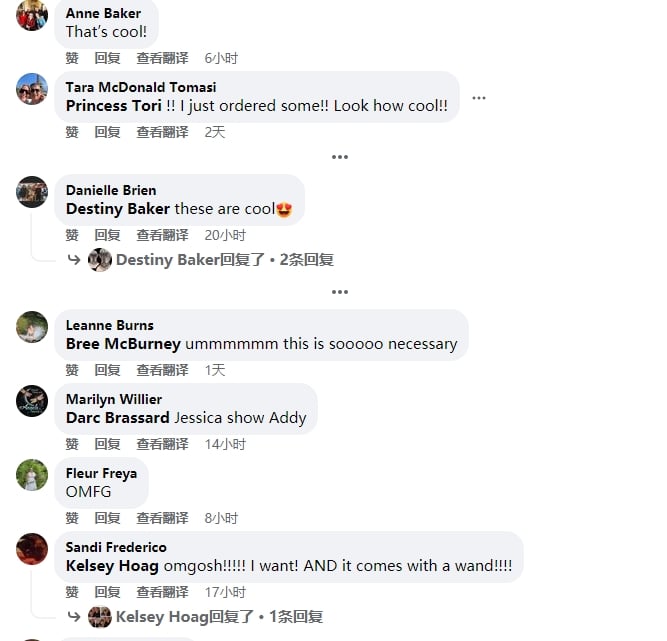Open Fleur Freya's avatar
The image size is (667, 641).
(32, 475)
